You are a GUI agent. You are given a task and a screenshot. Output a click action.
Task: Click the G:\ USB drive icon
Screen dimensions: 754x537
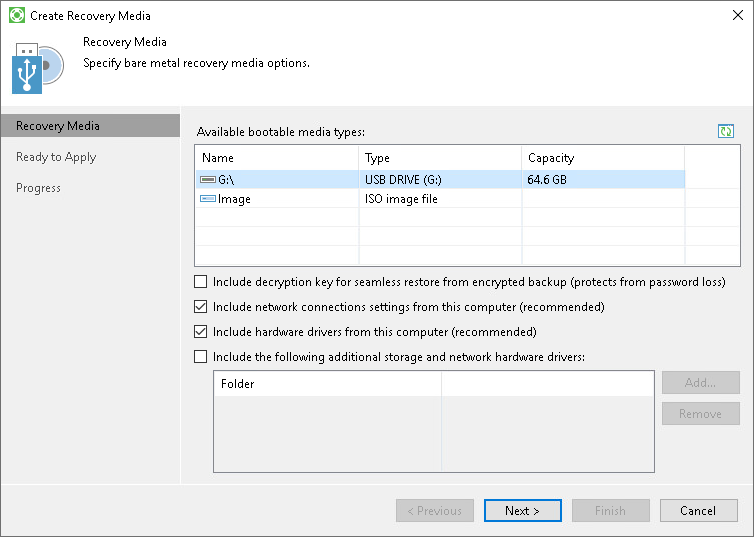pyautogui.click(x=208, y=179)
